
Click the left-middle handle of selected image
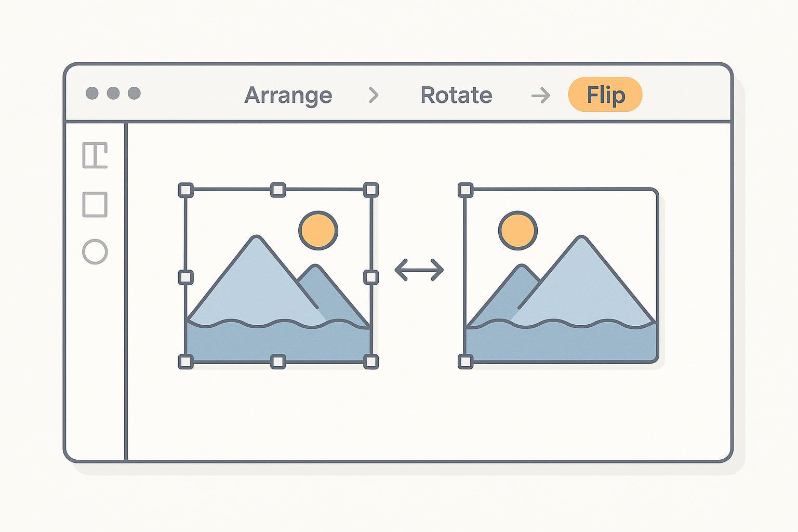pyautogui.click(x=185, y=277)
